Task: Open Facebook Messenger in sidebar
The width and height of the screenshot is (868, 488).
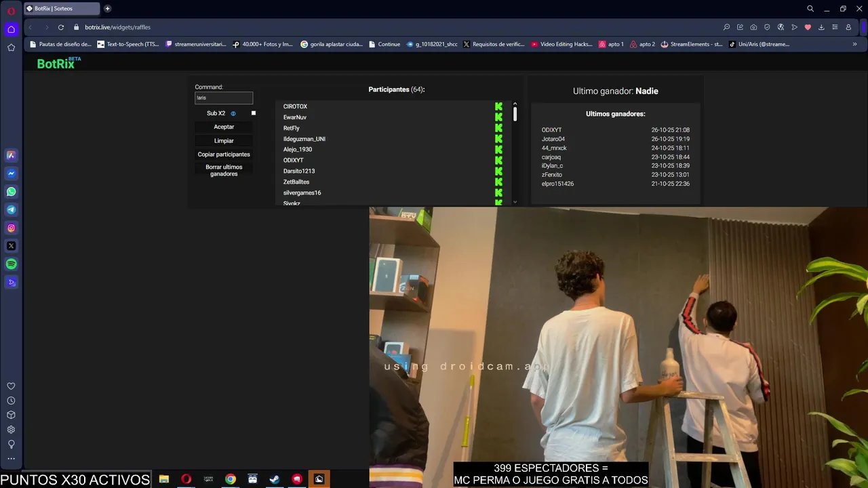Action: click(11, 174)
